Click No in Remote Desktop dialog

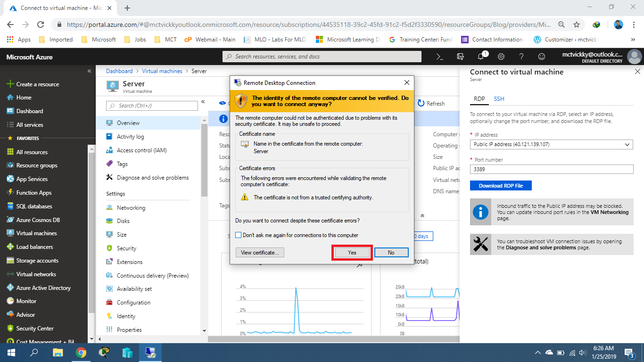tap(391, 253)
